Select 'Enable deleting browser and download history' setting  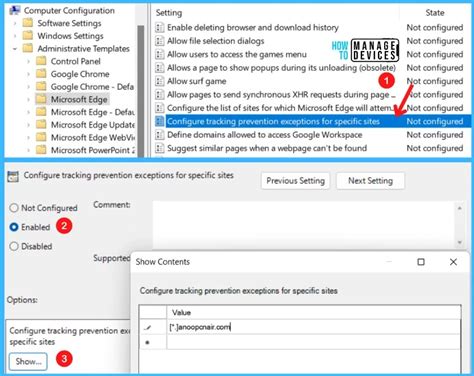pos(253,27)
